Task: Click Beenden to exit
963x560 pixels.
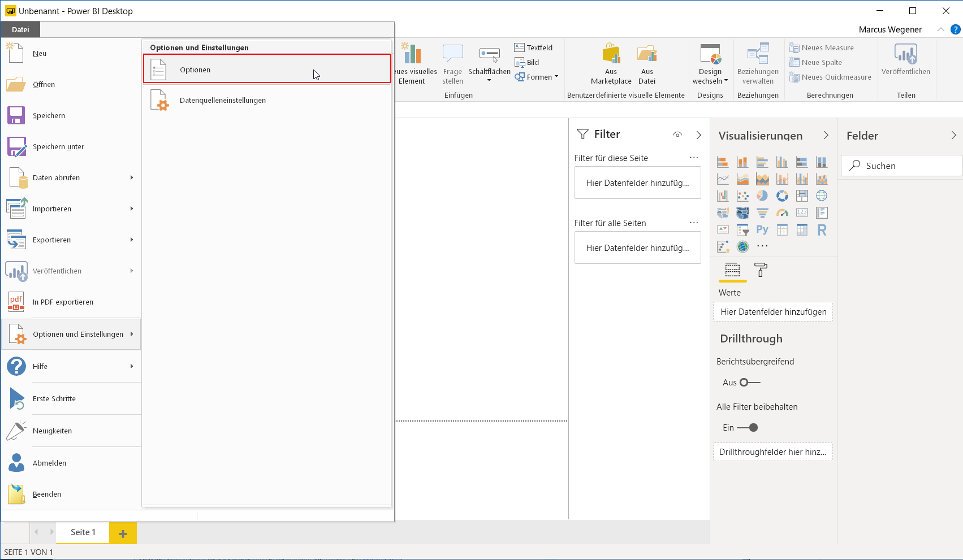Action: (x=71, y=494)
